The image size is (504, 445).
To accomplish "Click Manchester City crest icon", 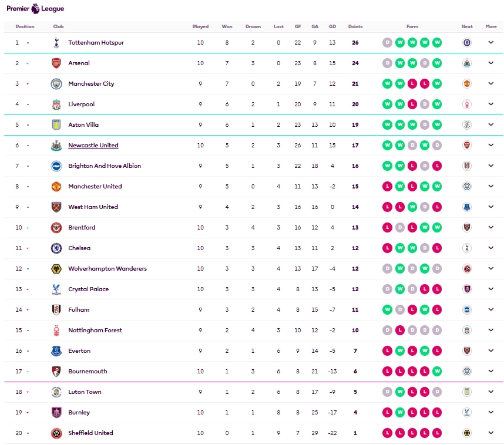I will click(x=56, y=84).
